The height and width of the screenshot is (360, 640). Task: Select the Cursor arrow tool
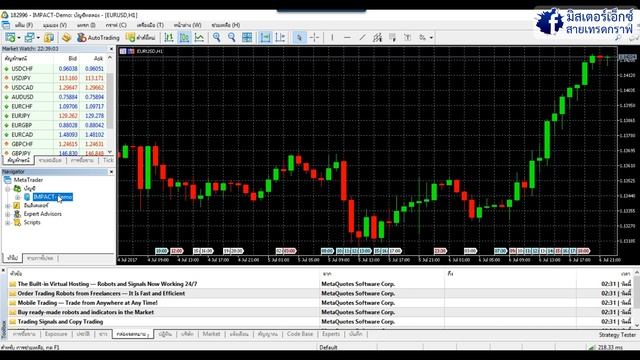click(299, 38)
